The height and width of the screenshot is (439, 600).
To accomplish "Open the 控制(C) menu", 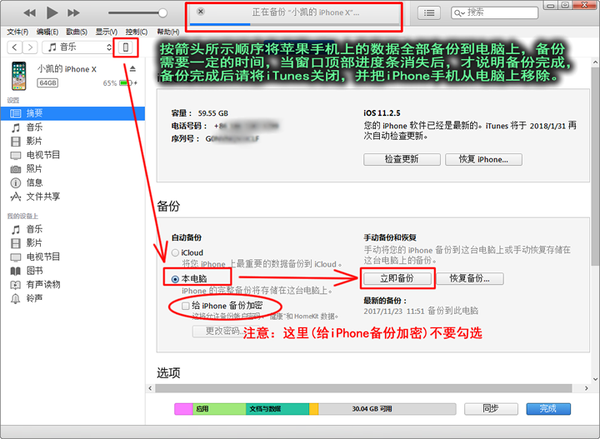I will 137,32.
